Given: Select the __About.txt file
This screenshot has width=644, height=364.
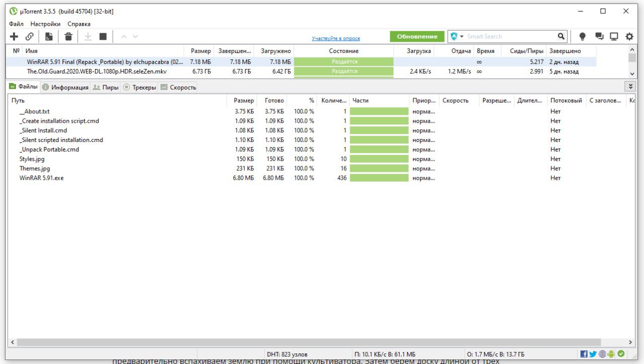Looking at the screenshot, I should tap(34, 111).
